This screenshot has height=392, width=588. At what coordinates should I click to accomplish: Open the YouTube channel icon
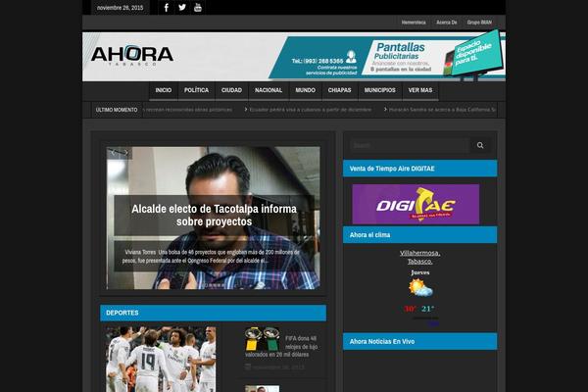coord(198,8)
